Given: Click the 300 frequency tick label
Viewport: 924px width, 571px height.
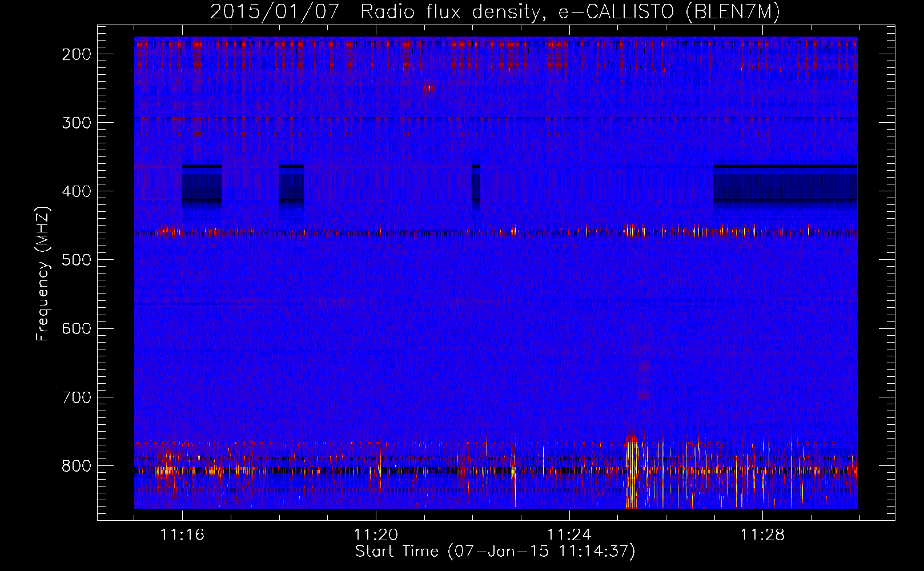Looking at the screenshot, I should 77,123.
